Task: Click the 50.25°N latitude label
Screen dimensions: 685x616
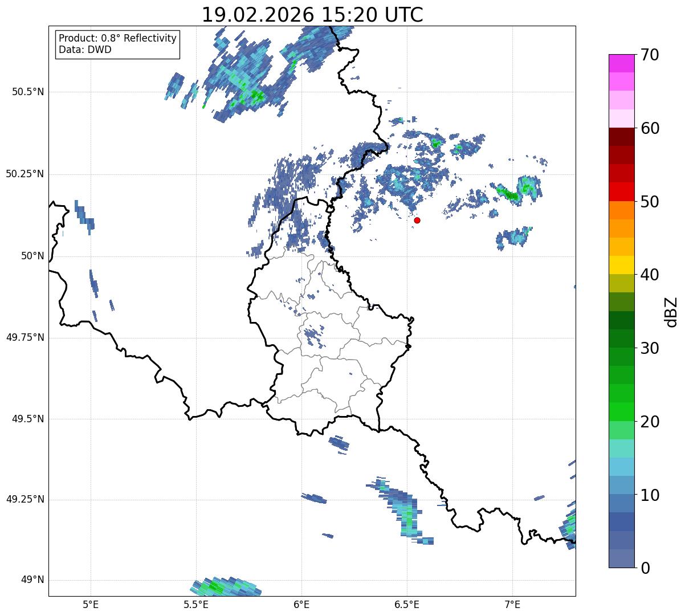Action: (25, 174)
